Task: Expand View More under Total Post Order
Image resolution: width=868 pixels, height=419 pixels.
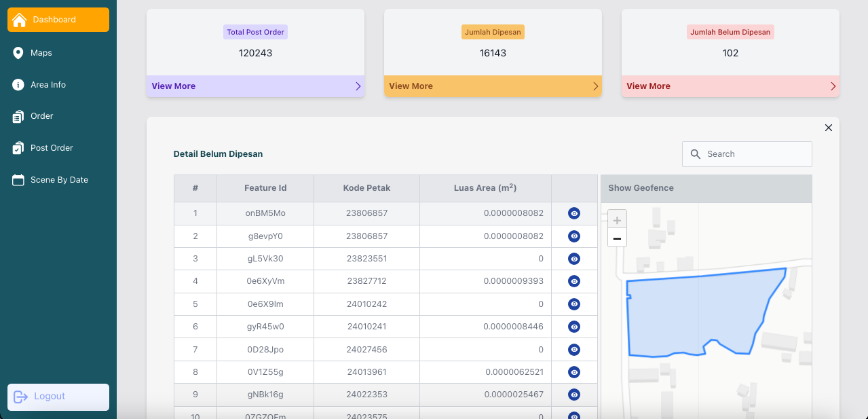Action: (255, 86)
